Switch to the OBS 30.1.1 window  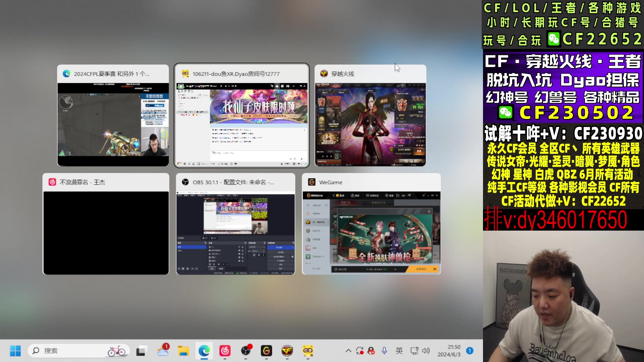pyautogui.click(x=235, y=224)
